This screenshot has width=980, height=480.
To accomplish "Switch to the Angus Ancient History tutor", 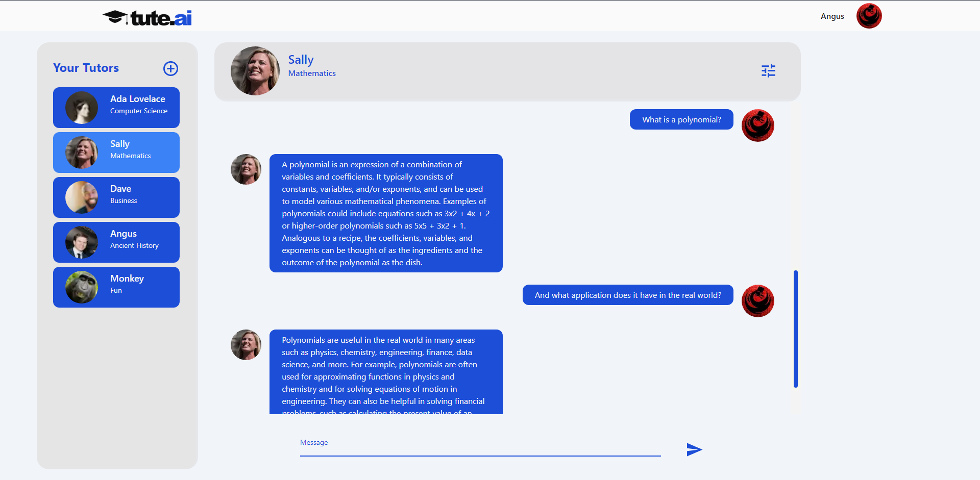I will [116, 242].
